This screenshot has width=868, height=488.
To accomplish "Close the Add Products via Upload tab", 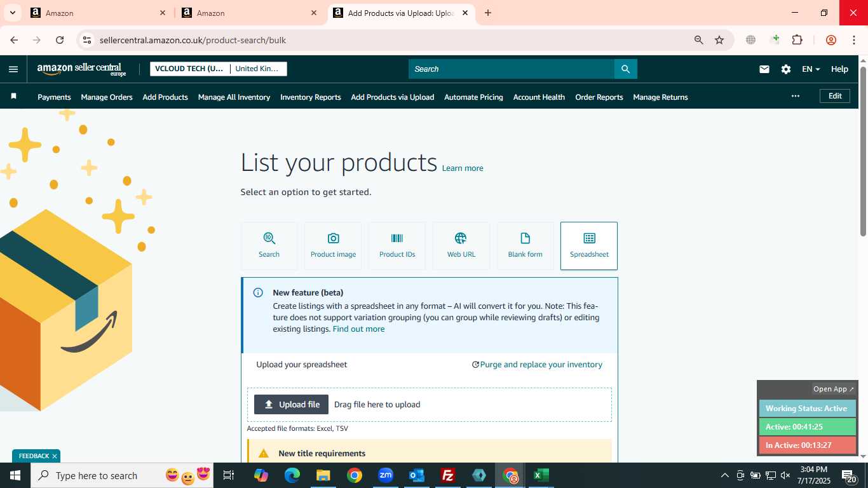I will click(x=465, y=13).
